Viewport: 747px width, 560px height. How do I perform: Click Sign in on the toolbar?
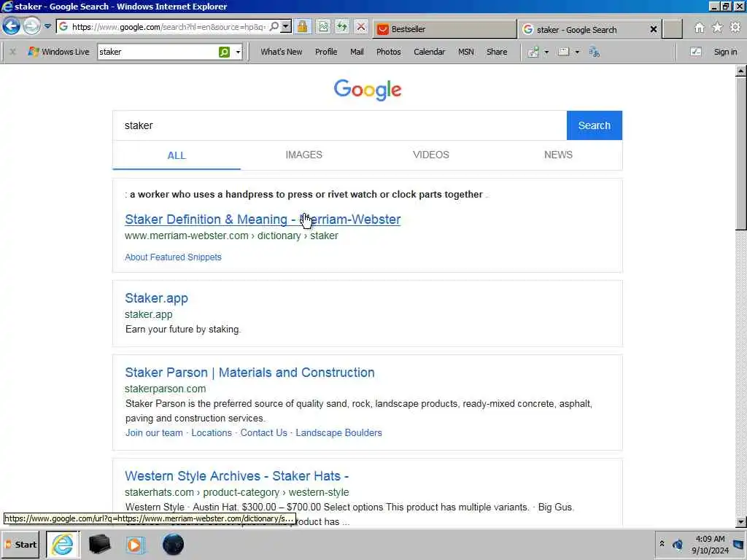725,52
